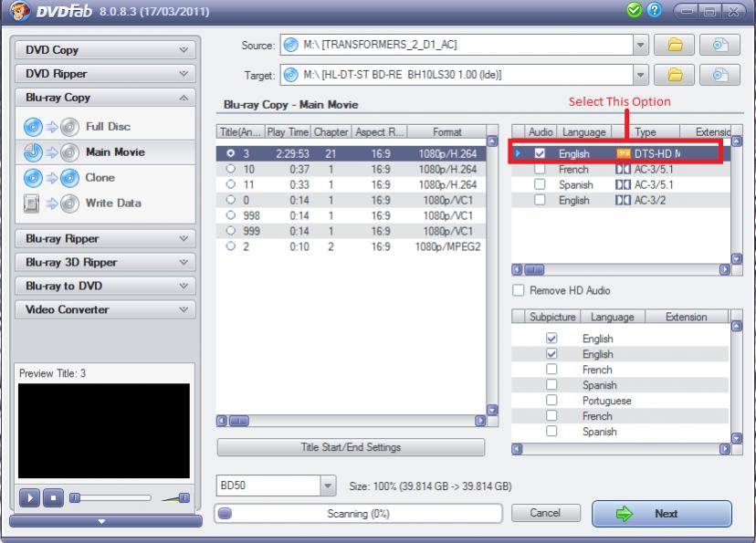Check the Portuguese subpicture checkbox

pos(551,400)
